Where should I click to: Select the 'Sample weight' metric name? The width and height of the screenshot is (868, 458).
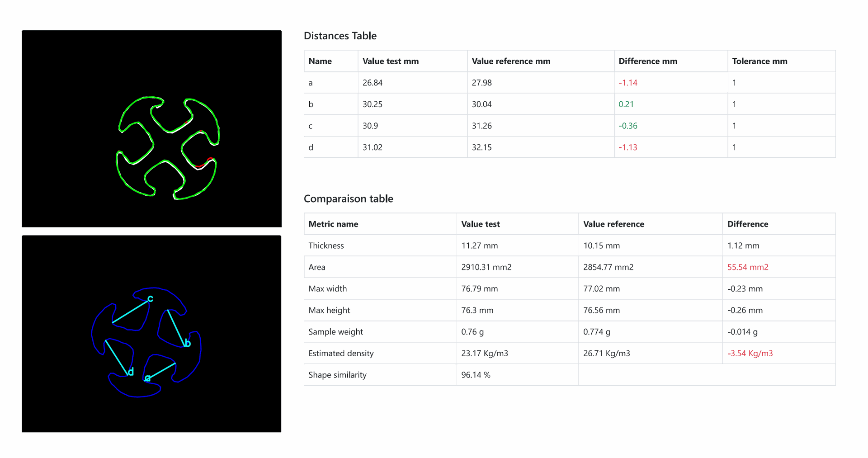(x=335, y=332)
